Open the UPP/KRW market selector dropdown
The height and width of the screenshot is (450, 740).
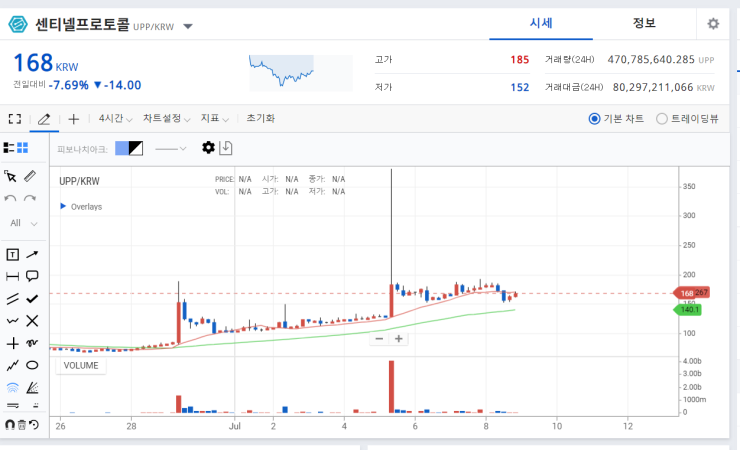(x=188, y=26)
